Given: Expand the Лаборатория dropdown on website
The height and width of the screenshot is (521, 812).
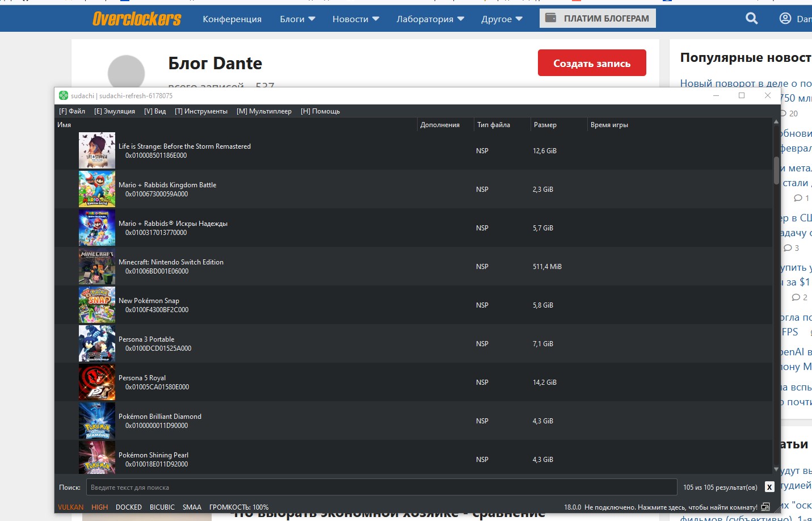Looking at the screenshot, I should pyautogui.click(x=430, y=19).
